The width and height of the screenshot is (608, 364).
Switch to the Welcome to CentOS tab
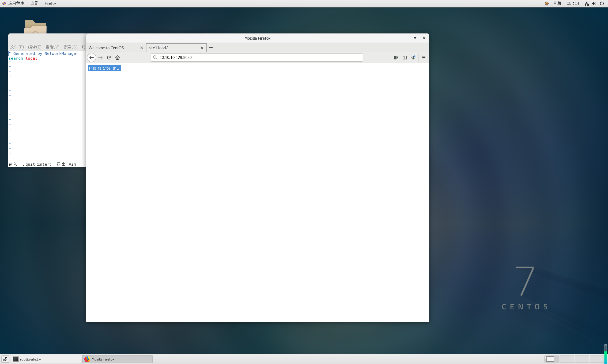tap(112, 48)
